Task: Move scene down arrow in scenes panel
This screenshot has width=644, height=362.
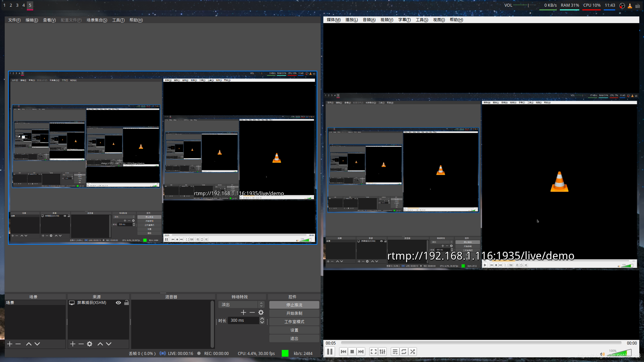Action: [37, 344]
